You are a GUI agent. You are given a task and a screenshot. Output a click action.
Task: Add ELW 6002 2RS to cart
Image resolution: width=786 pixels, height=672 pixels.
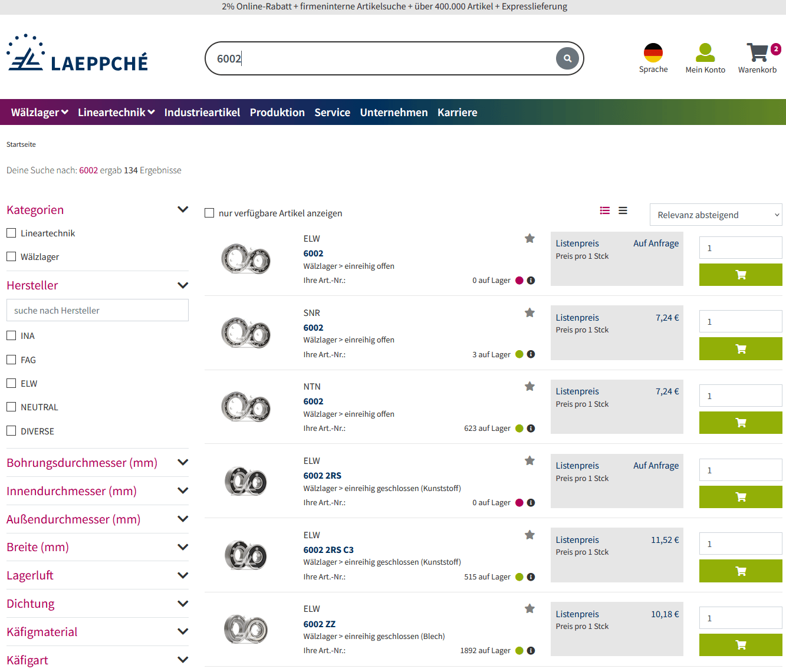741,497
